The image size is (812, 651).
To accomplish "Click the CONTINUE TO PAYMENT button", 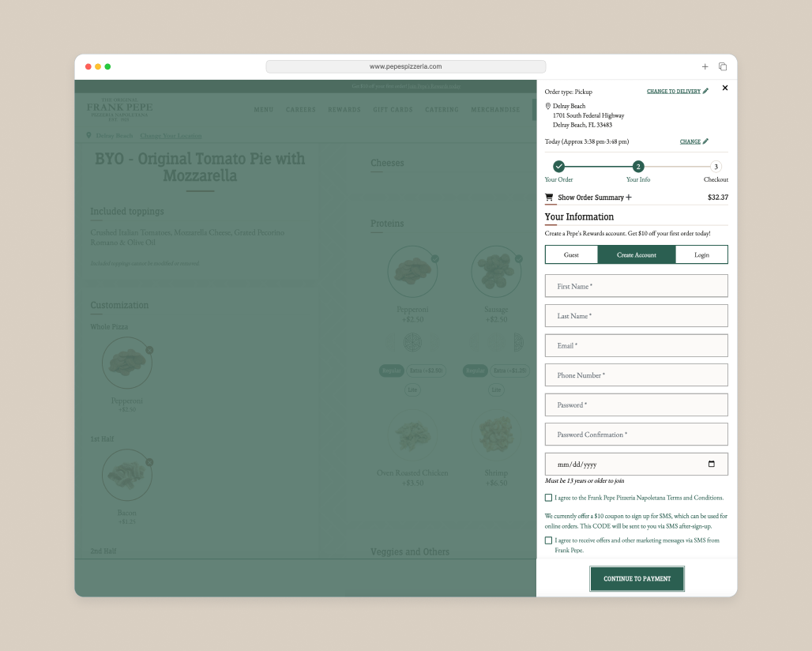I will (x=637, y=578).
